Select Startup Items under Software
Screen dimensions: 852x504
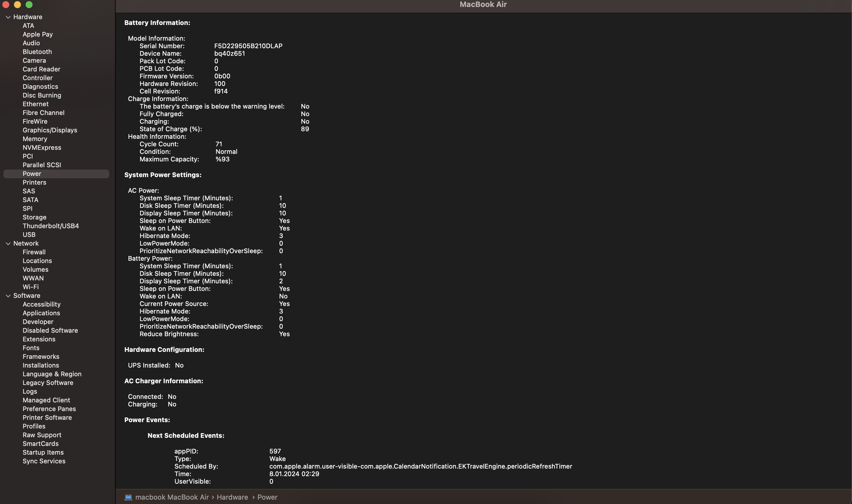pyautogui.click(x=43, y=453)
